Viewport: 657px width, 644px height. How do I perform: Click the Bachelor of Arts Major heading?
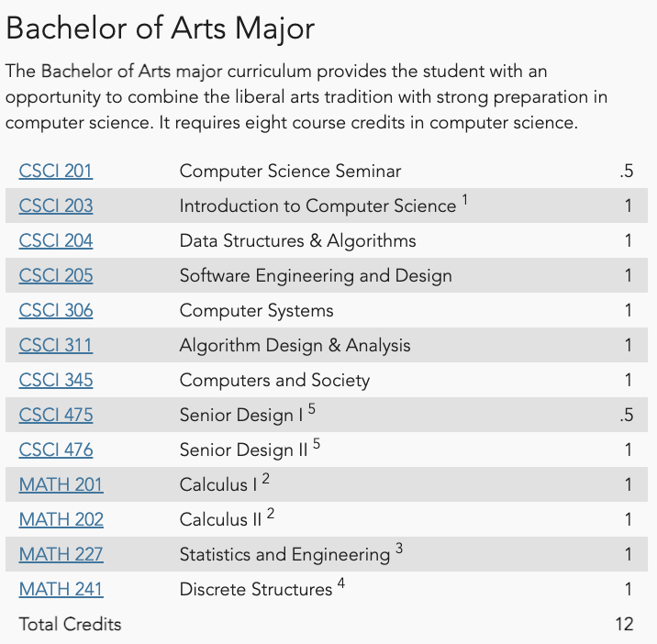point(160,28)
